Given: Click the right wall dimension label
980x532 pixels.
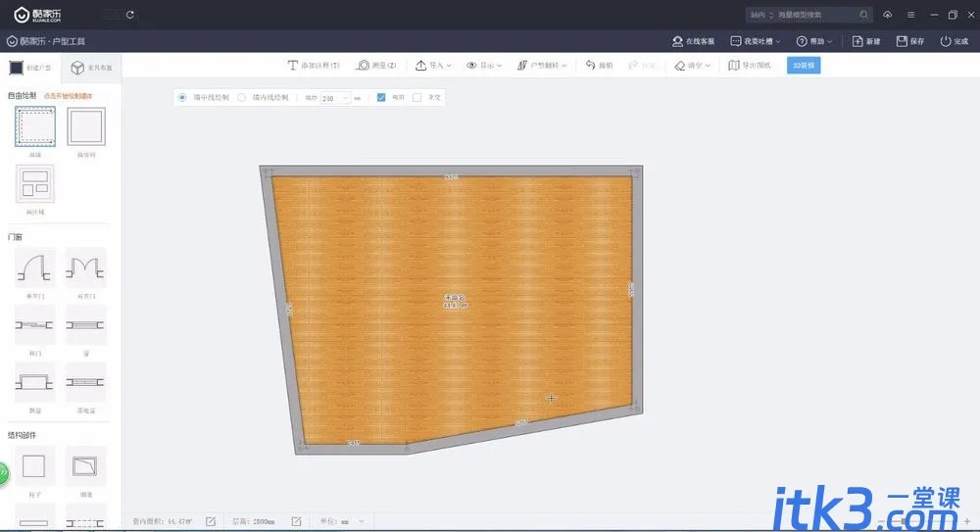Looking at the screenshot, I should [x=631, y=289].
